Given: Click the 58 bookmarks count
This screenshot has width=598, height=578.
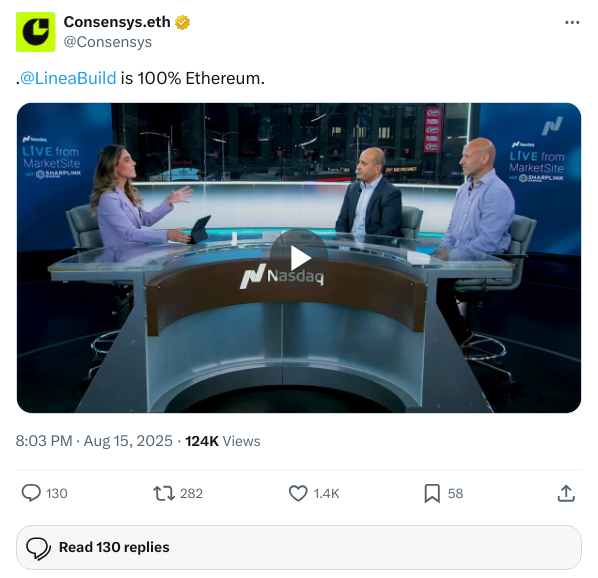Looking at the screenshot, I should coord(455,493).
